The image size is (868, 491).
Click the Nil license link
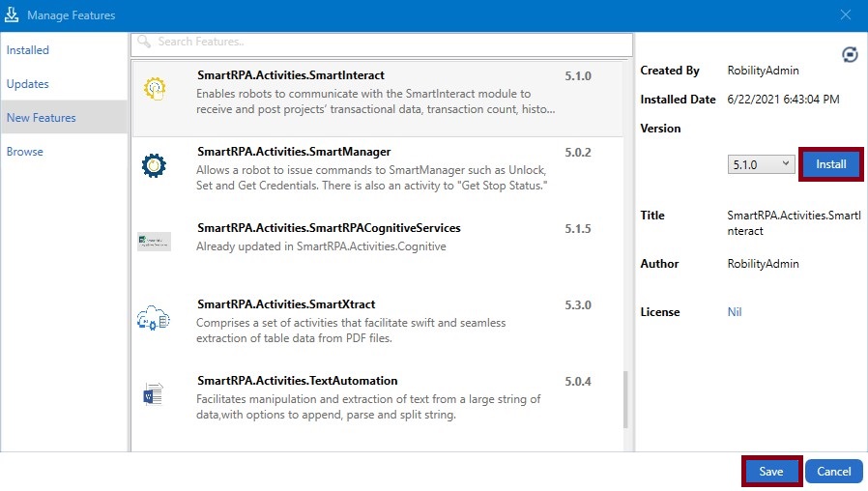pyautogui.click(x=736, y=312)
